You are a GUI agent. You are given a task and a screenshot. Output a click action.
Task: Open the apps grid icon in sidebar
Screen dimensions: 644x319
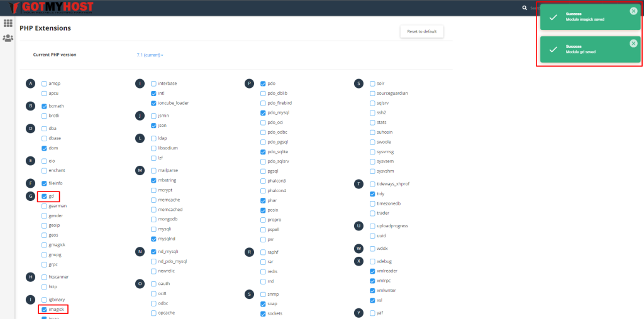pyautogui.click(x=8, y=23)
